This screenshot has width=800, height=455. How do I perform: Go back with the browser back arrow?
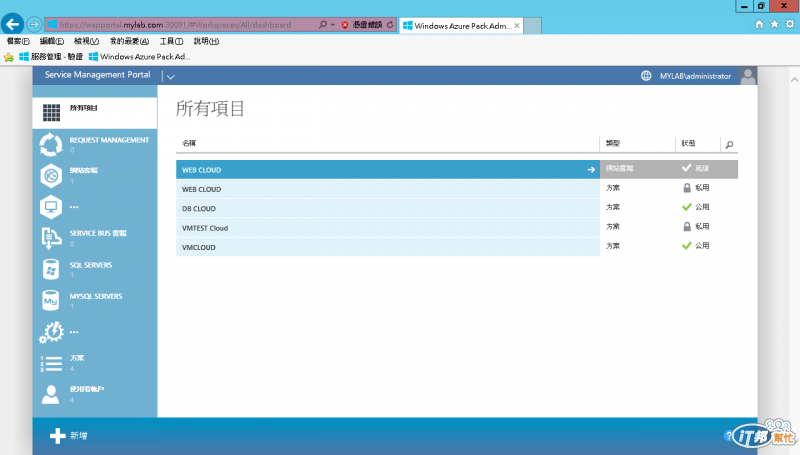pyautogui.click(x=12, y=24)
